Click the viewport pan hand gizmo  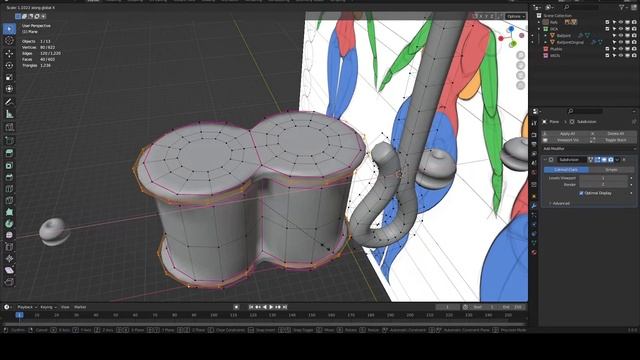pos(520,65)
